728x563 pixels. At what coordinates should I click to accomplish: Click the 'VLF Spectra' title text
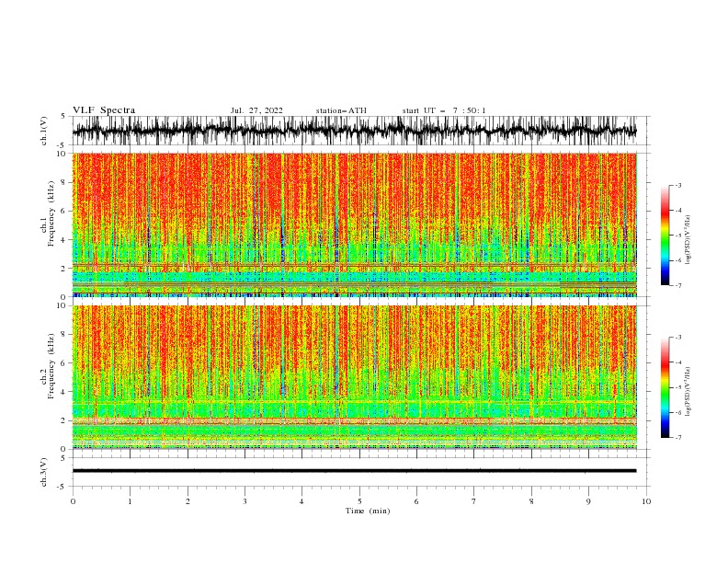pos(104,110)
